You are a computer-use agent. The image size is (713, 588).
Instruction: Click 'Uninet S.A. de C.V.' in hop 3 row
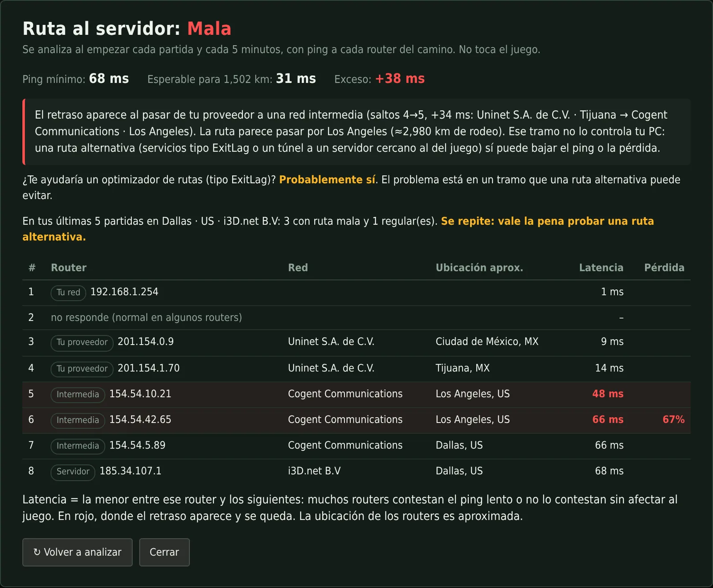tap(331, 341)
